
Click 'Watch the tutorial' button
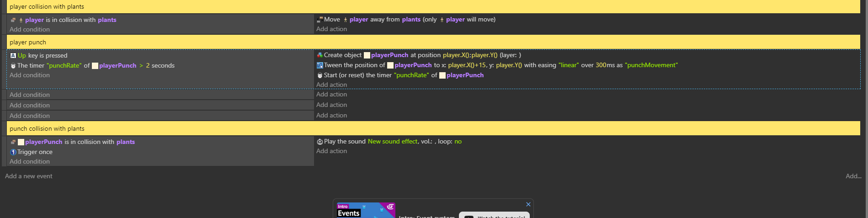(495, 215)
